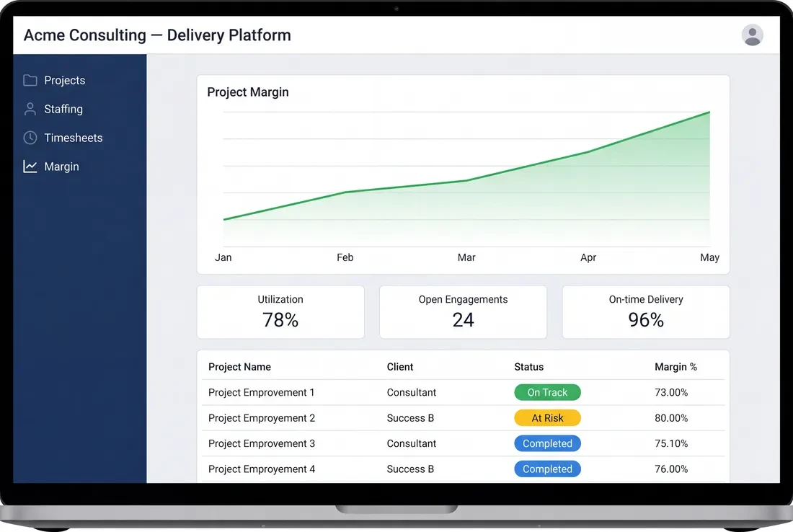Select the 73.00% margin value
Image resolution: width=793 pixels, height=532 pixels.
[671, 392]
